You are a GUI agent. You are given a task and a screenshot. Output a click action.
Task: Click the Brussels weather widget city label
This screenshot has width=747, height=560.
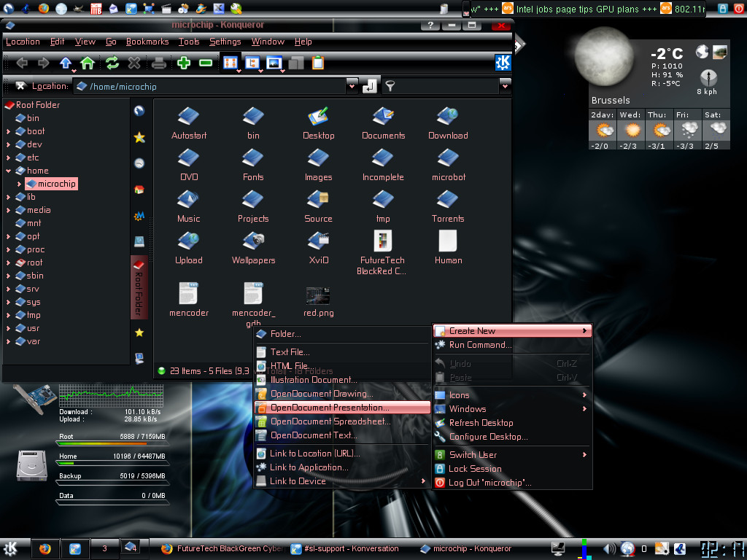tap(611, 101)
